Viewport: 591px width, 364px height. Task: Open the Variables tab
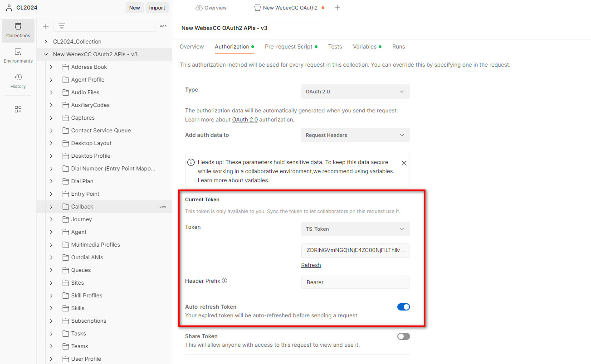coord(367,47)
